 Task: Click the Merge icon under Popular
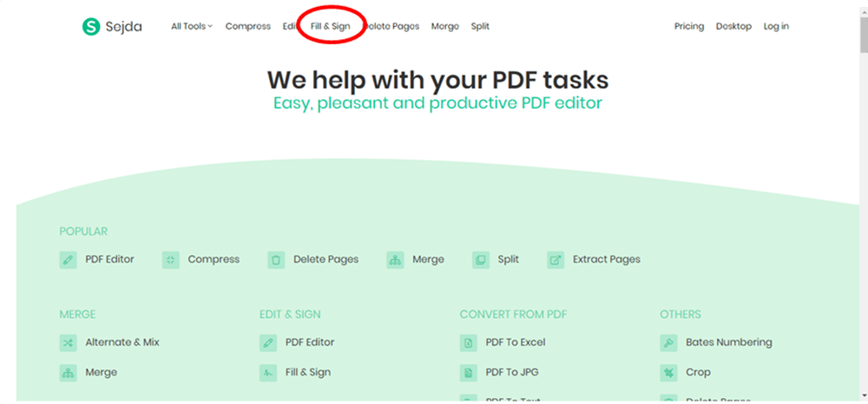[396, 259]
